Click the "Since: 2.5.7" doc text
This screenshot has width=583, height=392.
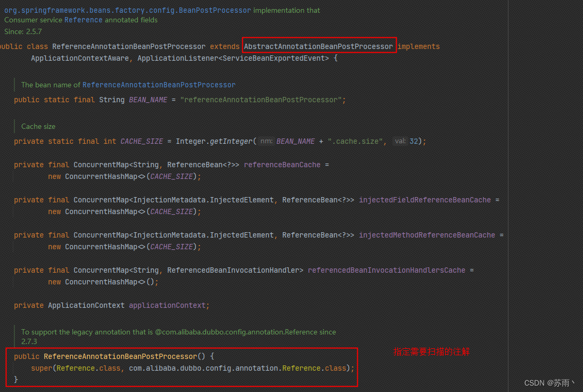click(23, 32)
